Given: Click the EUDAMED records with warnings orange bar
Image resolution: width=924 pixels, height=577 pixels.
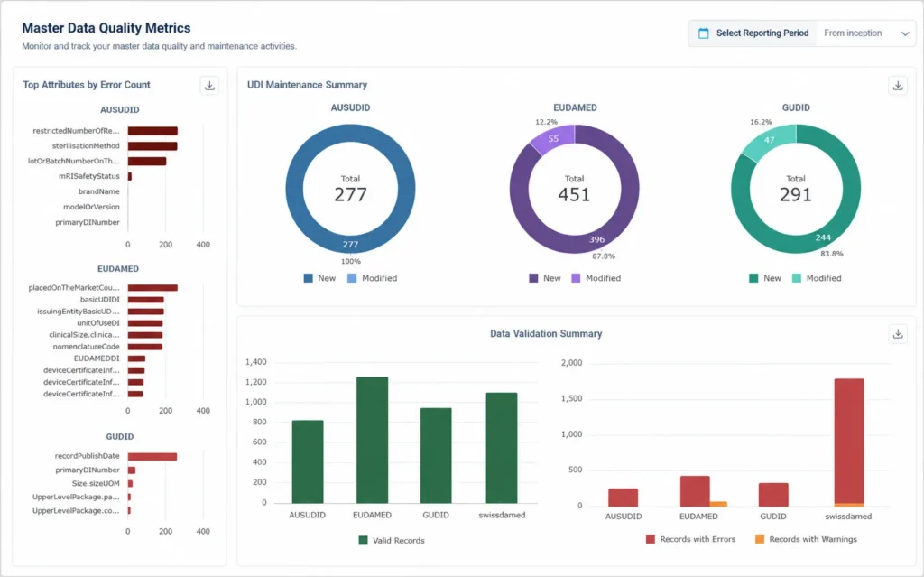Looking at the screenshot, I should click(718, 504).
